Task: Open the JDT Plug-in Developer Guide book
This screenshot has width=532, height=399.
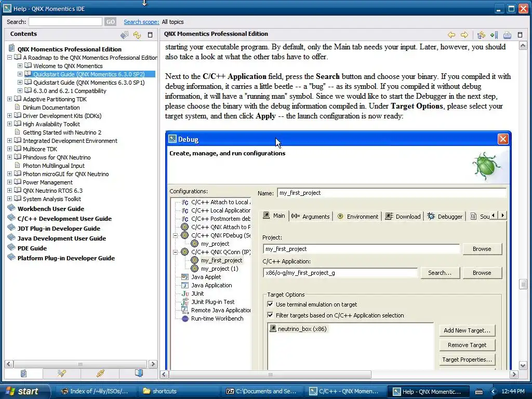Action: (x=59, y=229)
